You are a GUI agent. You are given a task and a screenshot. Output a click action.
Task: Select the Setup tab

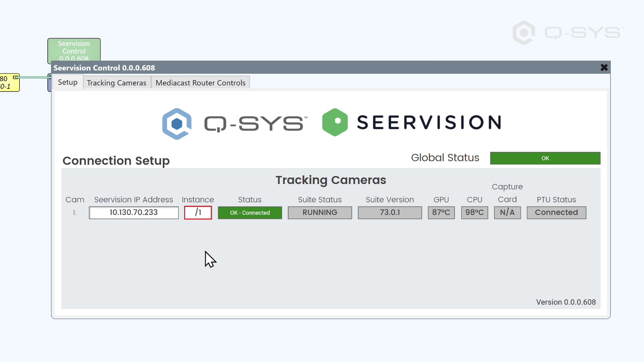[x=67, y=82]
